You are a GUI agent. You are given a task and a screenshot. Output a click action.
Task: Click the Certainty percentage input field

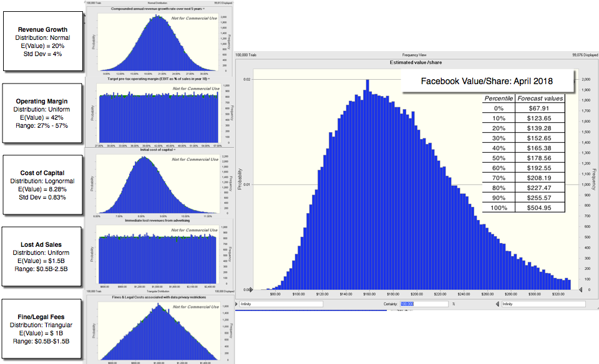click(x=424, y=304)
